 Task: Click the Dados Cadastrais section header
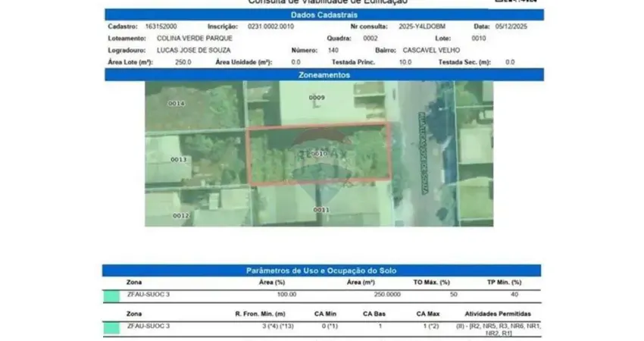(x=322, y=14)
